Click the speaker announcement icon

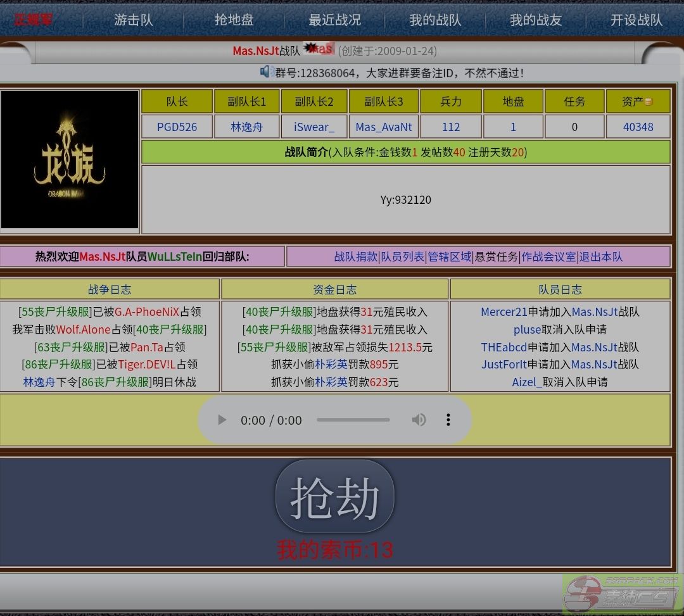267,72
